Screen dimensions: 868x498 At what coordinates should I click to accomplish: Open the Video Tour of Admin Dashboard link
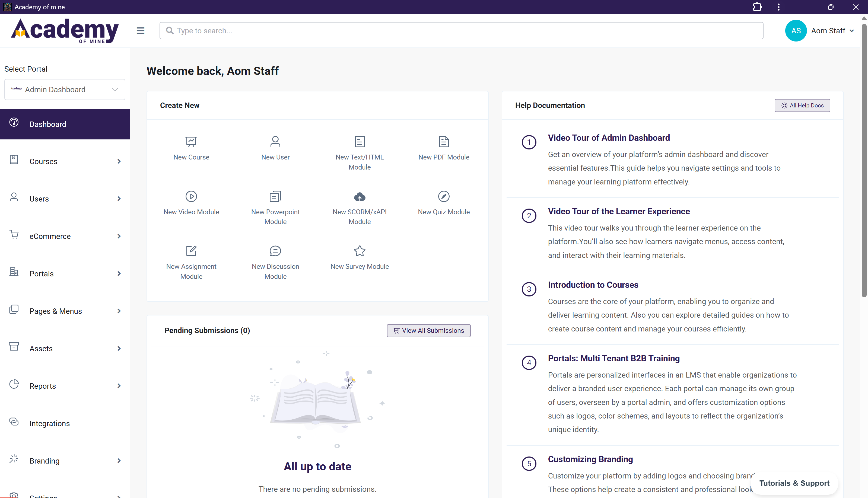(x=609, y=138)
